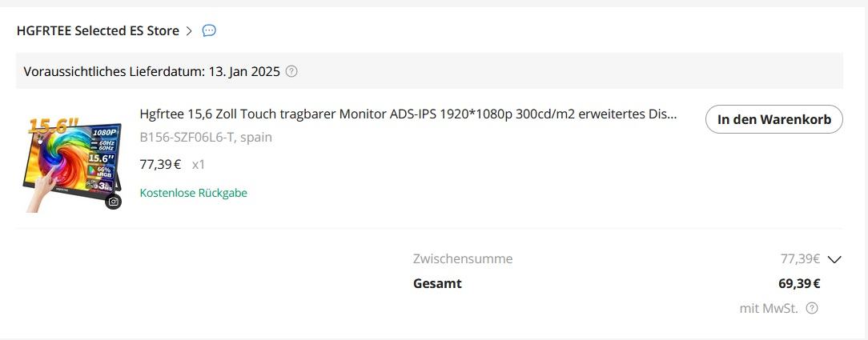Click the arrow after HGFRTEE store name
868x340 pixels.
pyautogui.click(x=189, y=31)
